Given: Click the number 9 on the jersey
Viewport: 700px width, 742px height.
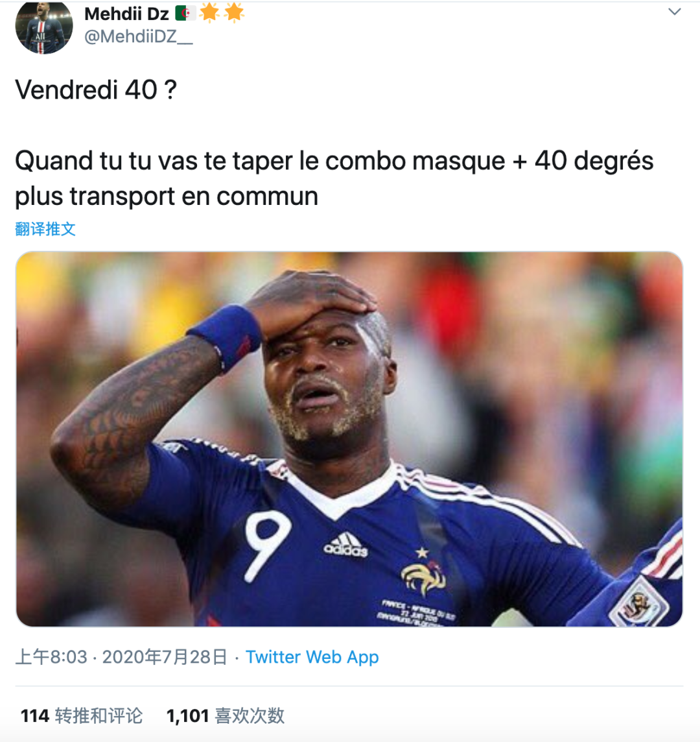Looking at the screenshot, I should pos(266,547).
